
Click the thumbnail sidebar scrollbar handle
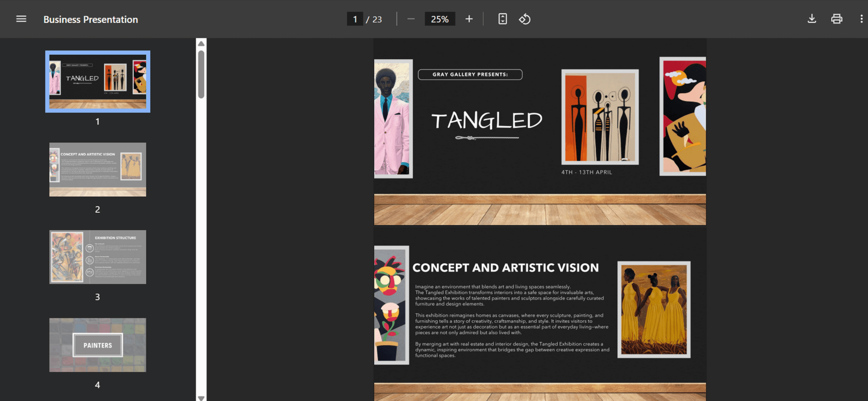coord(201,74)
